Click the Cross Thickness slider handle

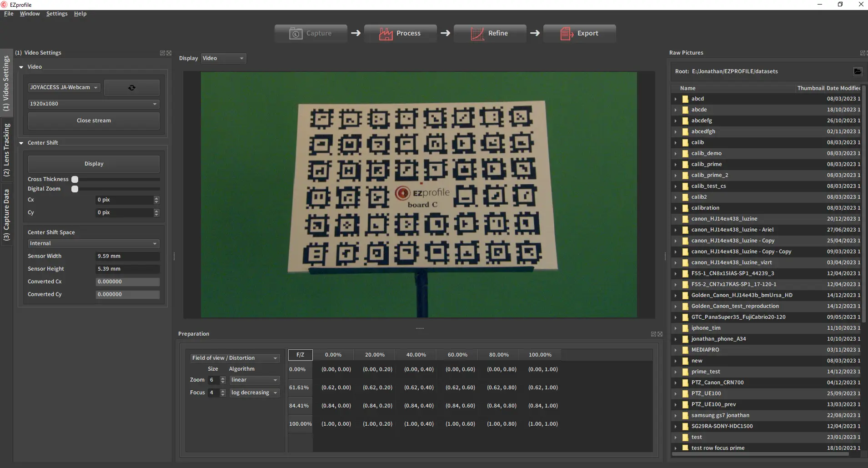tap(75, 179)
